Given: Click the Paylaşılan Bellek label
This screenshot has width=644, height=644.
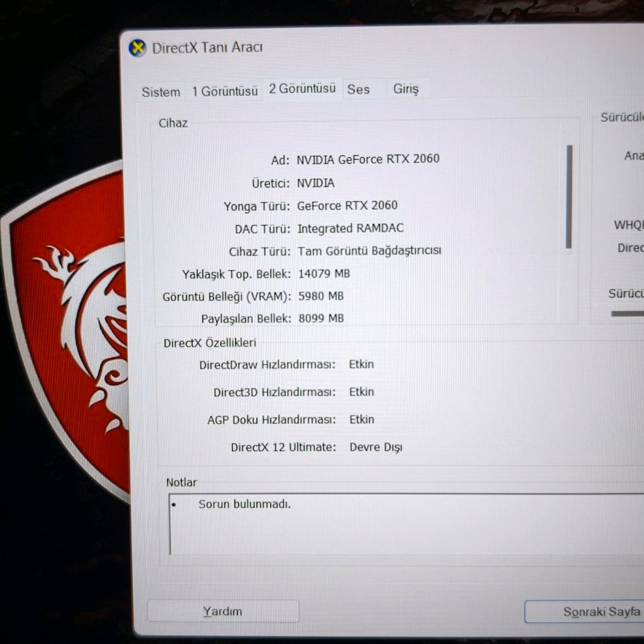Looking at the screenshot, I should tap(246, 319).
